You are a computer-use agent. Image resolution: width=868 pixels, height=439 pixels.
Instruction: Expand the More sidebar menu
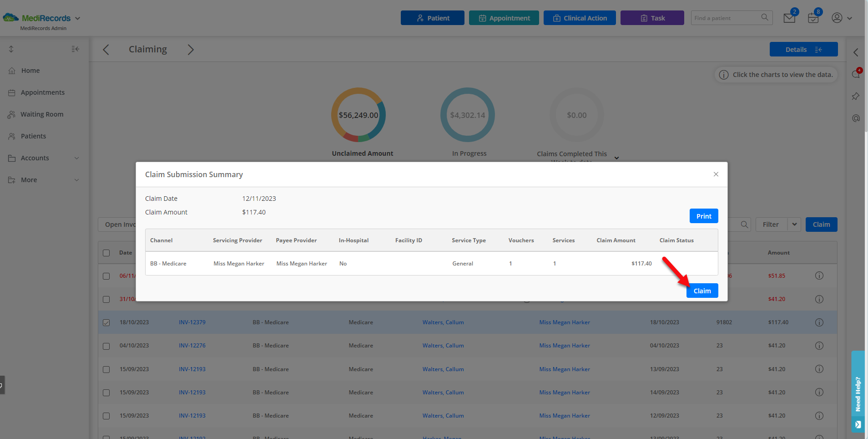pyautogui.click(x=44, y=180)
